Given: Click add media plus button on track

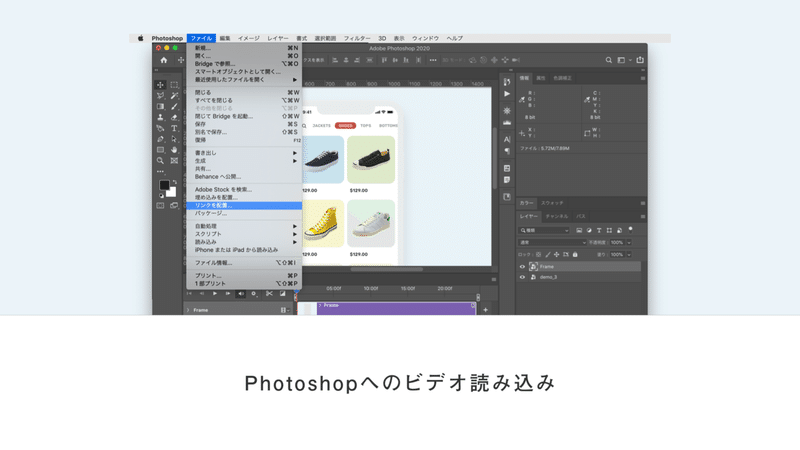Looking at the screenshot, I should tap(485, 310).
